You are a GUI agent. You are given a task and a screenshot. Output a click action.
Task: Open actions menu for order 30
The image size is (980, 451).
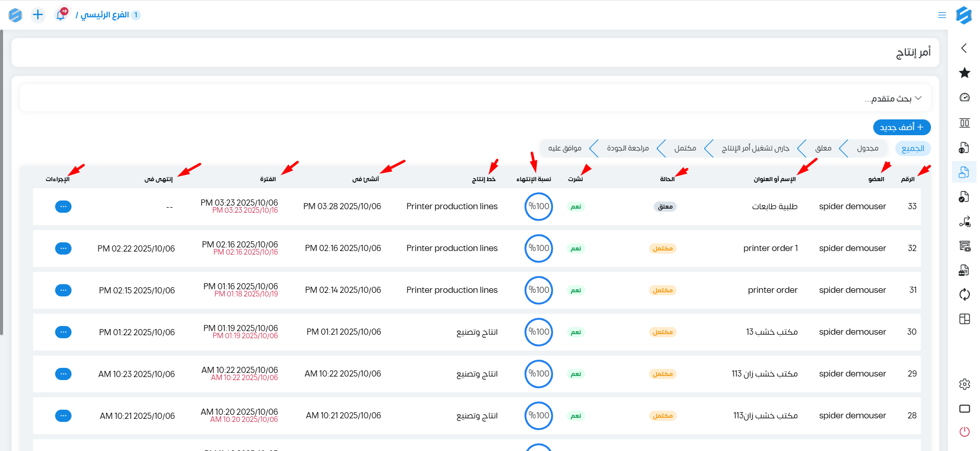(63, 332)
